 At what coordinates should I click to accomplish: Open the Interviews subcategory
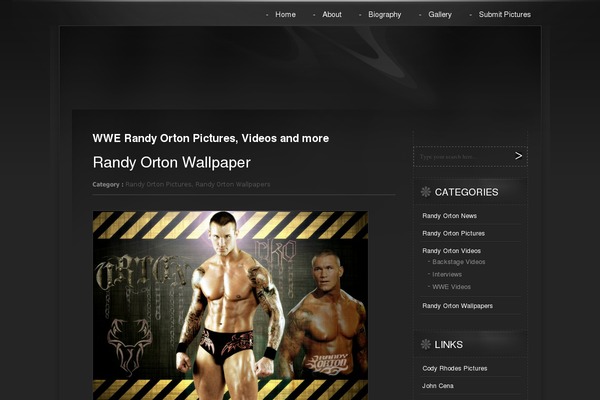(447, 274)
